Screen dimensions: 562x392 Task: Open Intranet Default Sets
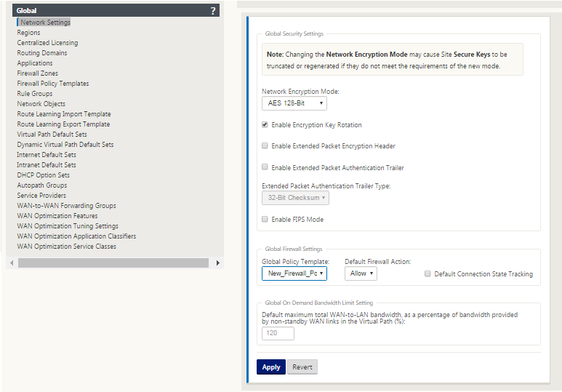tap(47, 165)
